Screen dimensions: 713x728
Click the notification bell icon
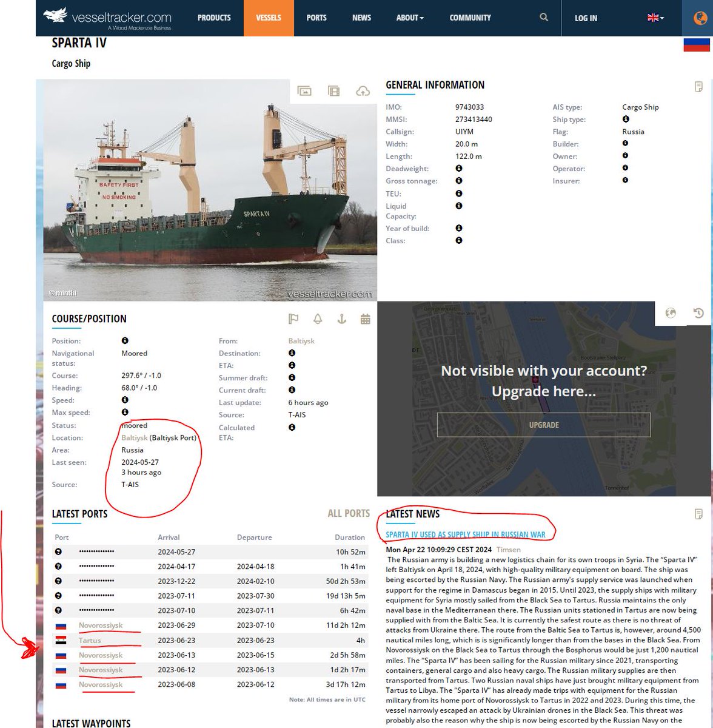[317, 318]
